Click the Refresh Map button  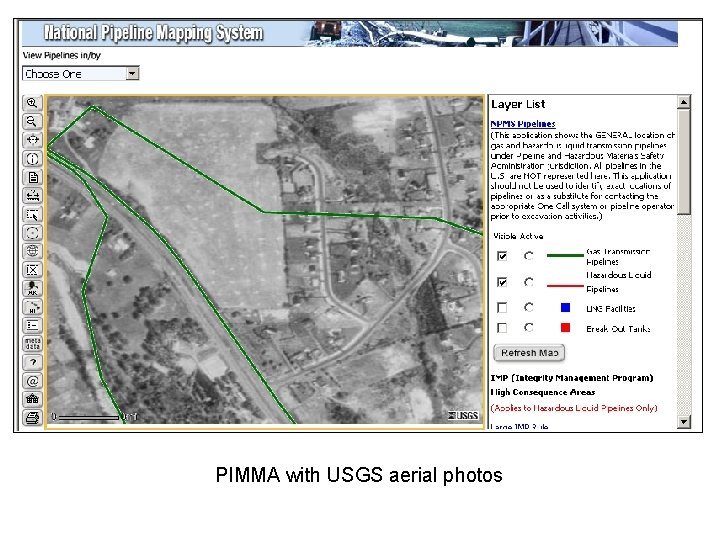click(529, 353)
